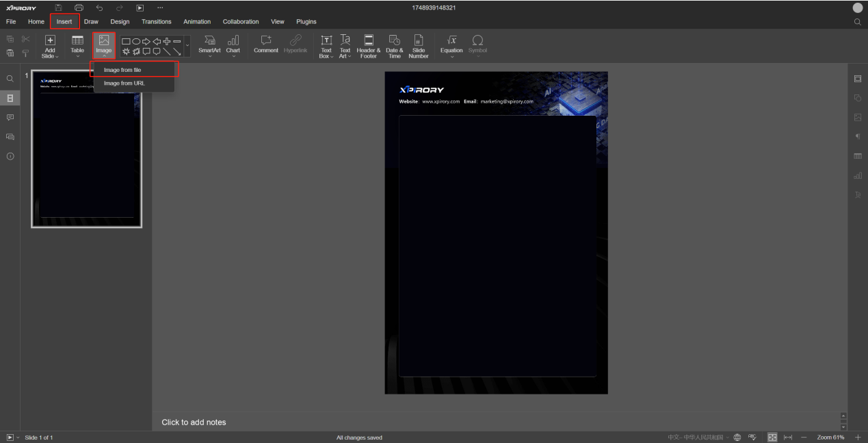The image size is (868, 443).
Task: Add a Comment to the slide
Action: [x=266, y=41]
